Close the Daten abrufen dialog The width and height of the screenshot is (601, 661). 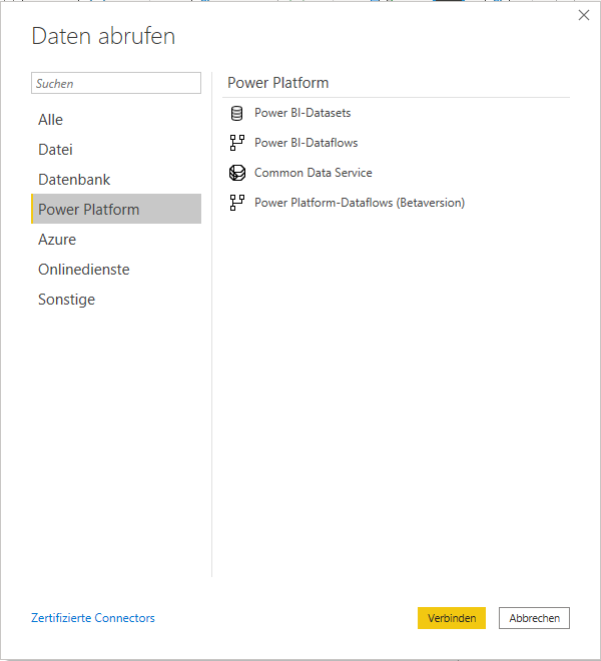pos(584,15)
